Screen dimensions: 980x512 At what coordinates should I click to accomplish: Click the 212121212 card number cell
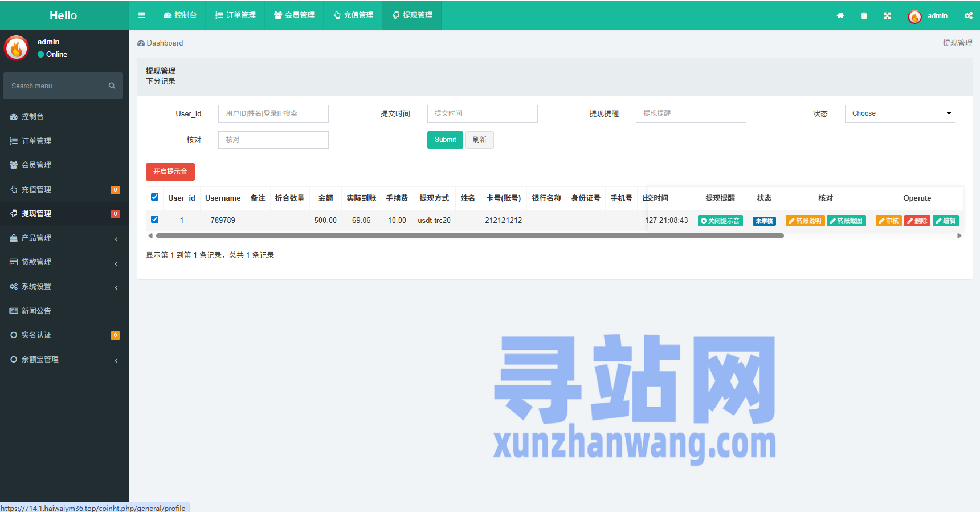(504, 220)
